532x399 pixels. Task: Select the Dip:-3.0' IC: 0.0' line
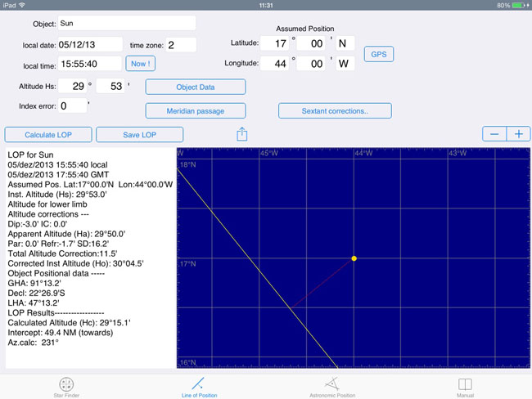click(38, 224)
